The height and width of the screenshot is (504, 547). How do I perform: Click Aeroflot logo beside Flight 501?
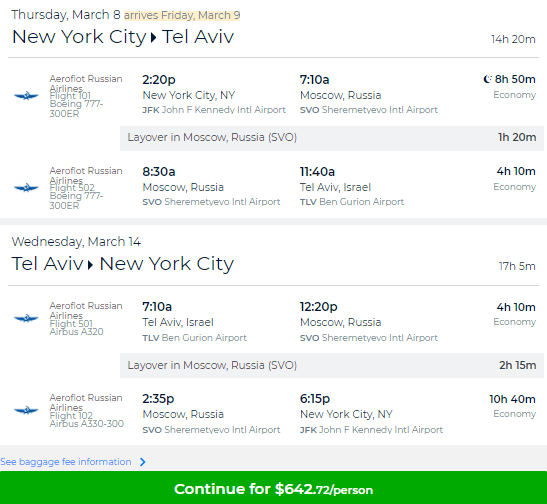(26, 318)
